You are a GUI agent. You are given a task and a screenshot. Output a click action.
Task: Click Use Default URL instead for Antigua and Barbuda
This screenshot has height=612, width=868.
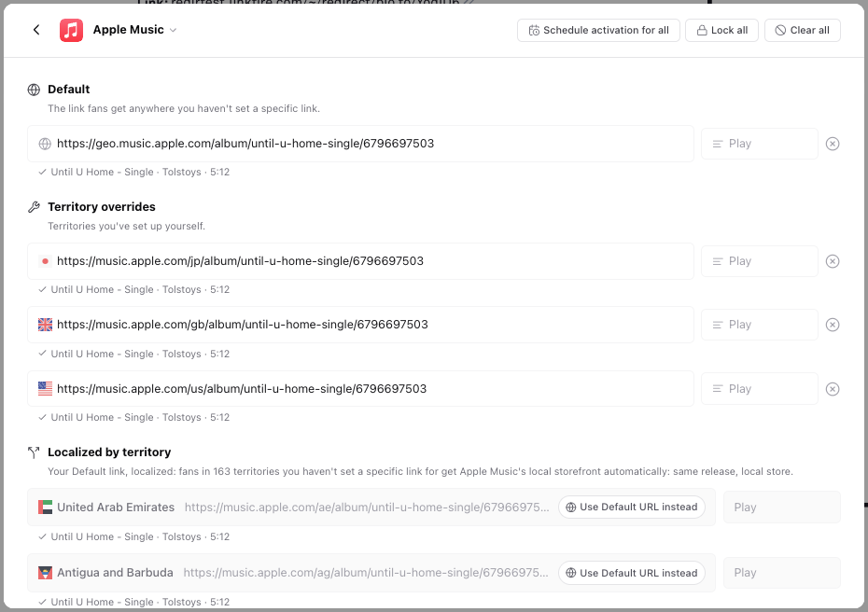coord(632,573)
